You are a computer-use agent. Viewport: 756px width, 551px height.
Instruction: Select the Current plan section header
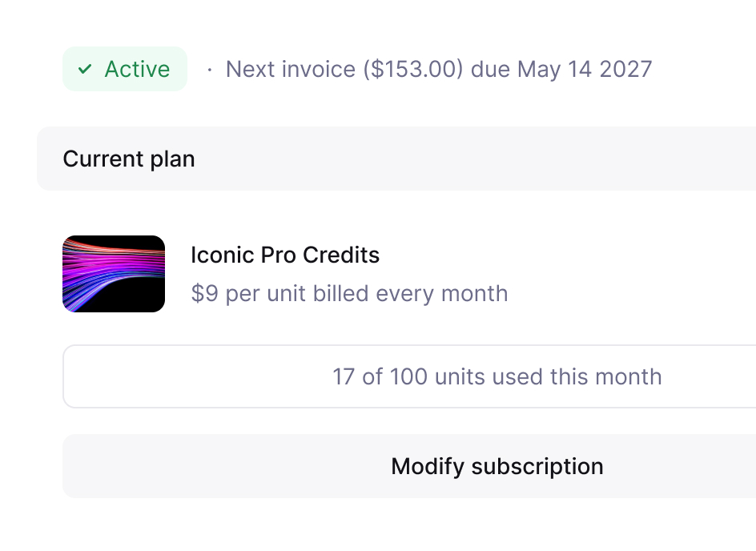pos(396,159)
